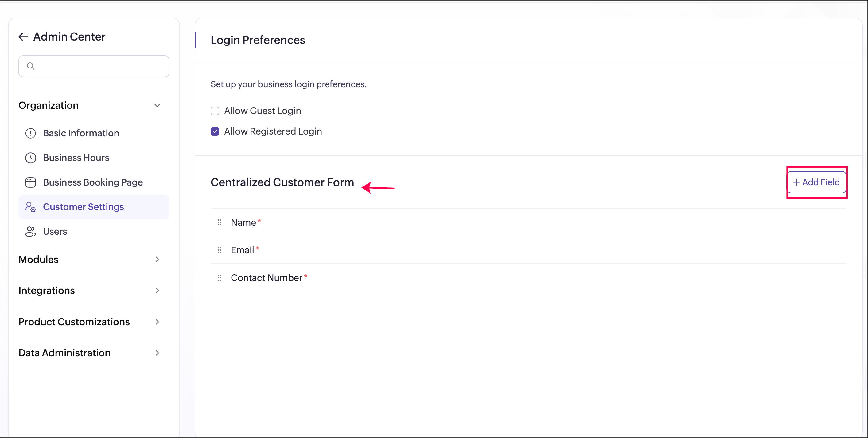Expand the Modules section

[157, 259]
